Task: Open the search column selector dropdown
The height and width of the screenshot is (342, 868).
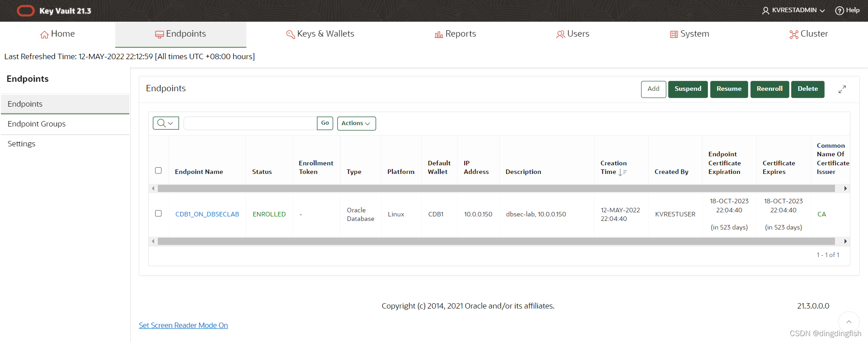Action: 166,123
